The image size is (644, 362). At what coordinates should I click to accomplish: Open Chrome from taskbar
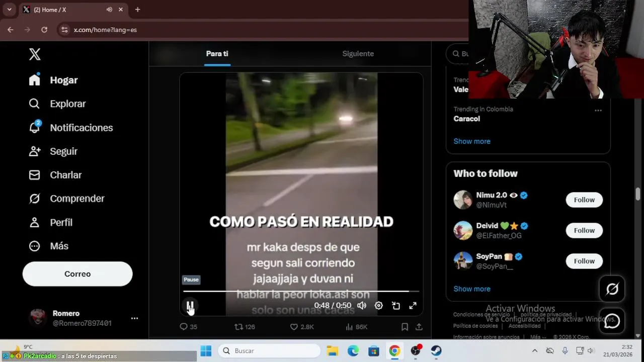[395, 351]
